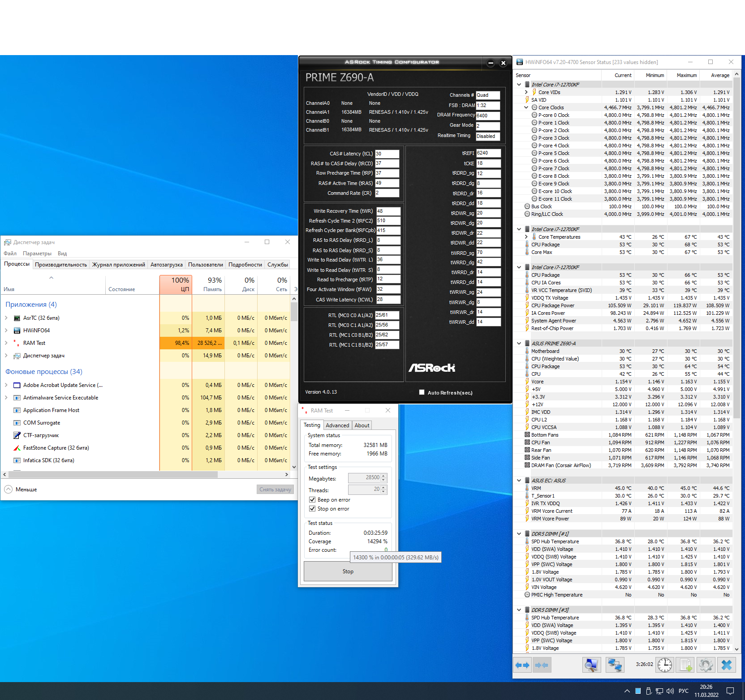Click the AsrTC process icon in Task Manager
745x700 pixels.
click(17, 318)
